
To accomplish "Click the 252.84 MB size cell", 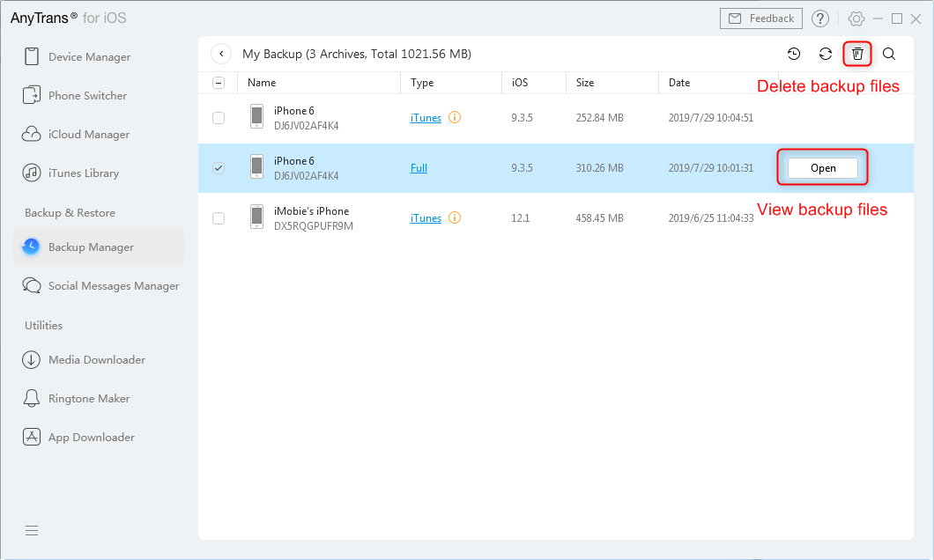I will point(599,118).
